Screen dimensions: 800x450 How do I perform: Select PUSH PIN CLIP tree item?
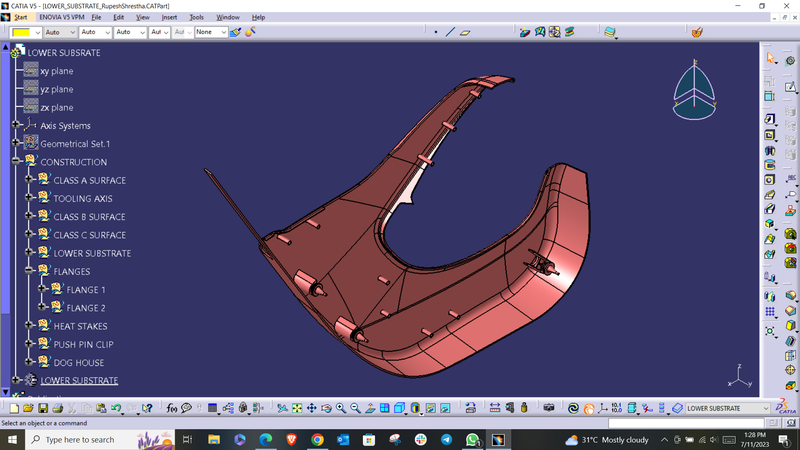point(83,344)
